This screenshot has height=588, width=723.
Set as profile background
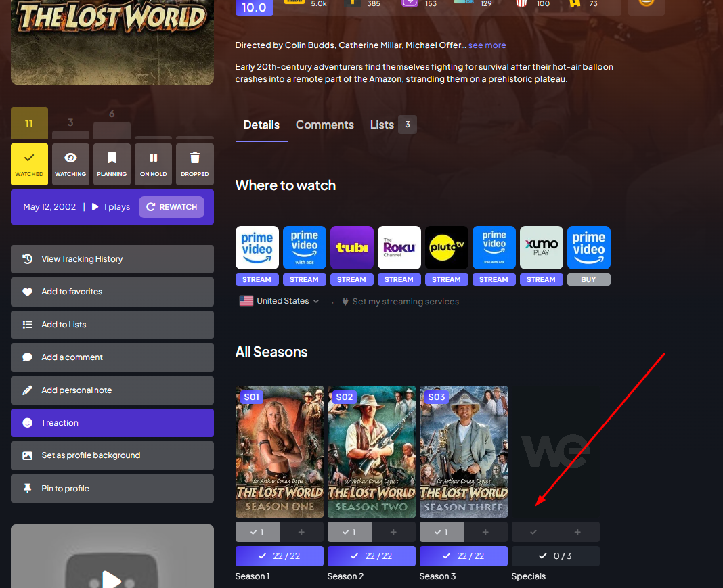(x=112, y=455)
